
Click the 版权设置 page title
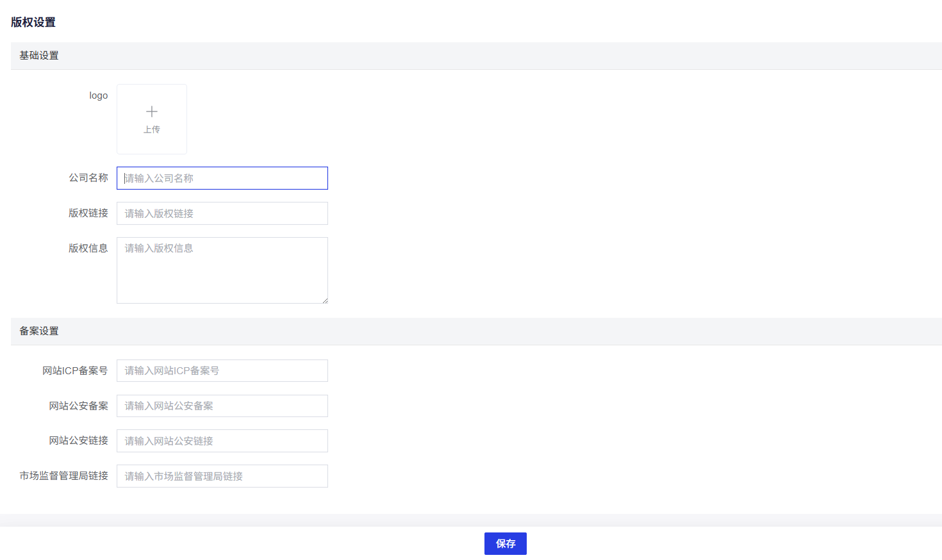(x=33, y=22)
